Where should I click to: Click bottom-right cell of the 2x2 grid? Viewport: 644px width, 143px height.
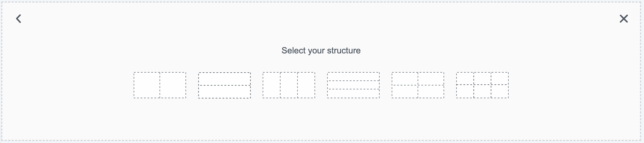pyautogui.click(x=431, y=92)
